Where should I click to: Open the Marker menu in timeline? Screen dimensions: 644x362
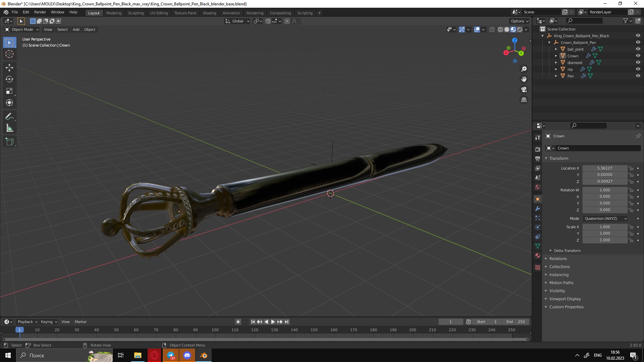pyautogui.click(x=80, y=322)
